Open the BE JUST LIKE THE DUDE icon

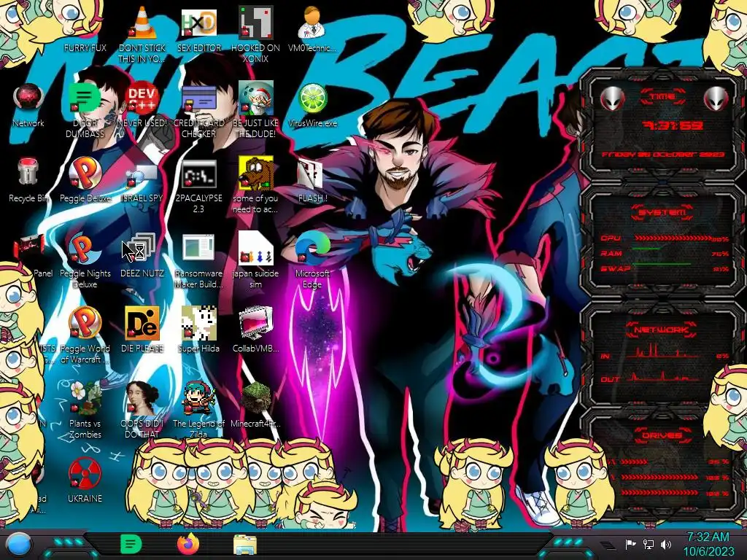(256, 99)
